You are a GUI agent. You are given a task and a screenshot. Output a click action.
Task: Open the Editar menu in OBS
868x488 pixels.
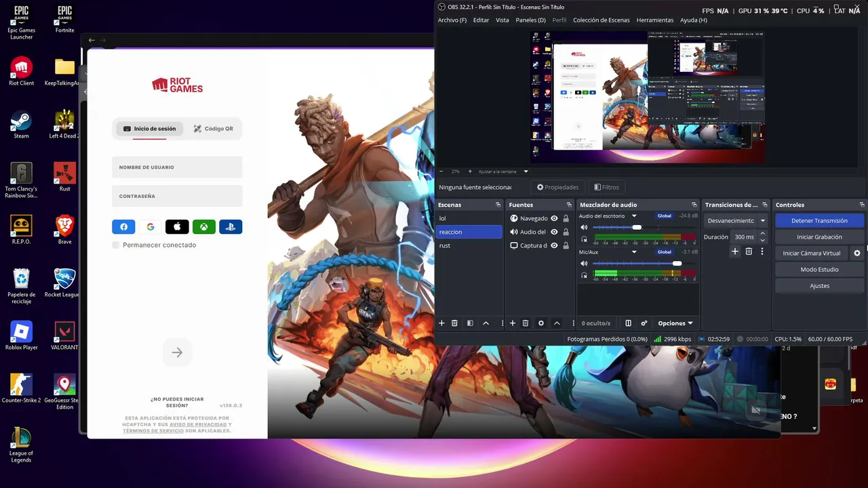481,20
